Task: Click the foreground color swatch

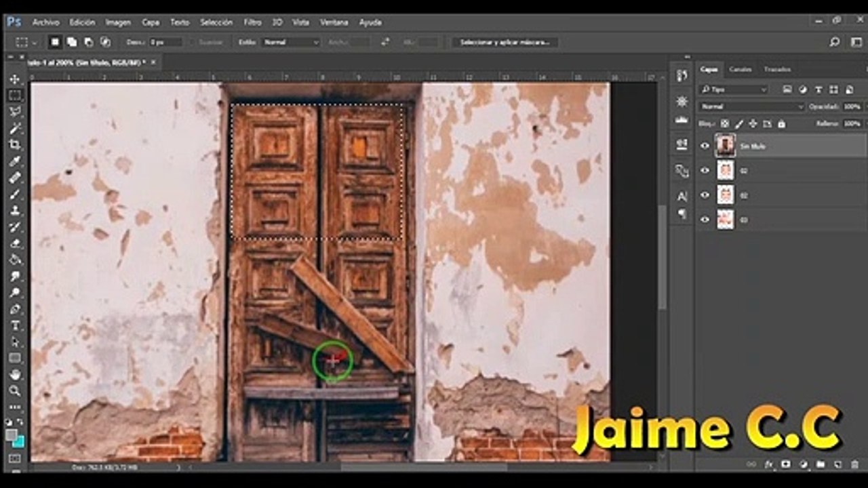Action: tap(11, 434)
